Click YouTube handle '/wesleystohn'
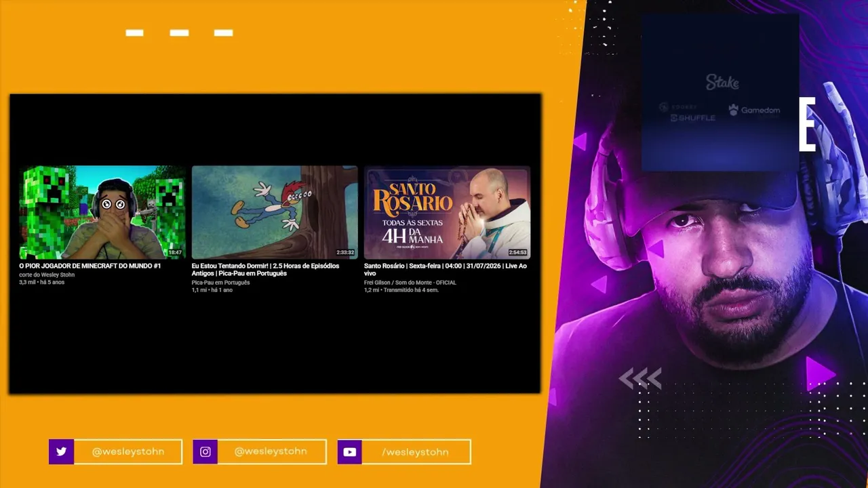 click(x=416, y=452)
